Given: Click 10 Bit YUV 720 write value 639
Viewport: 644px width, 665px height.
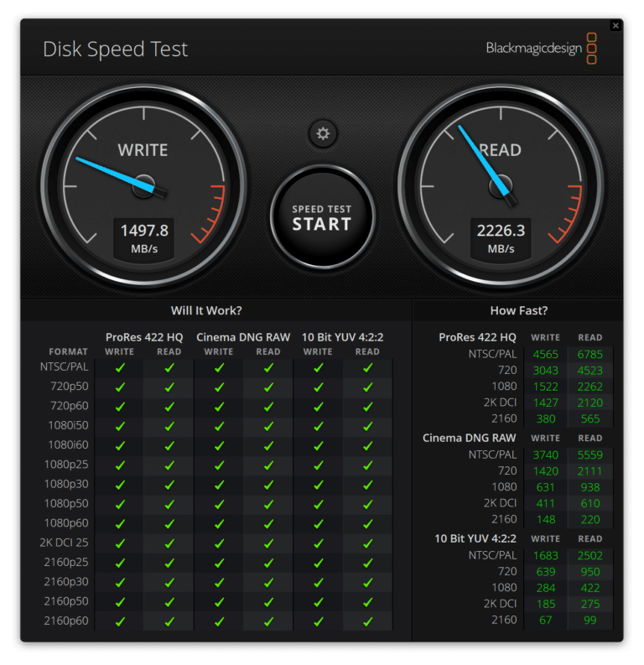Looking at the screenshot, I should 546,571.
